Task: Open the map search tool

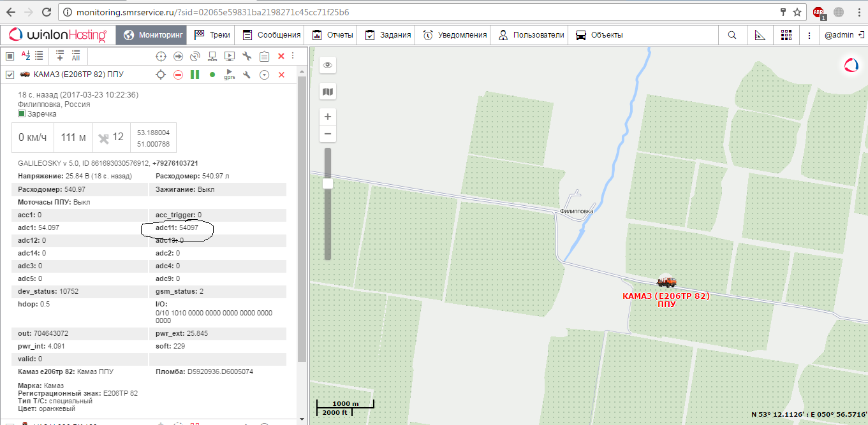Action: pos(732,35)
